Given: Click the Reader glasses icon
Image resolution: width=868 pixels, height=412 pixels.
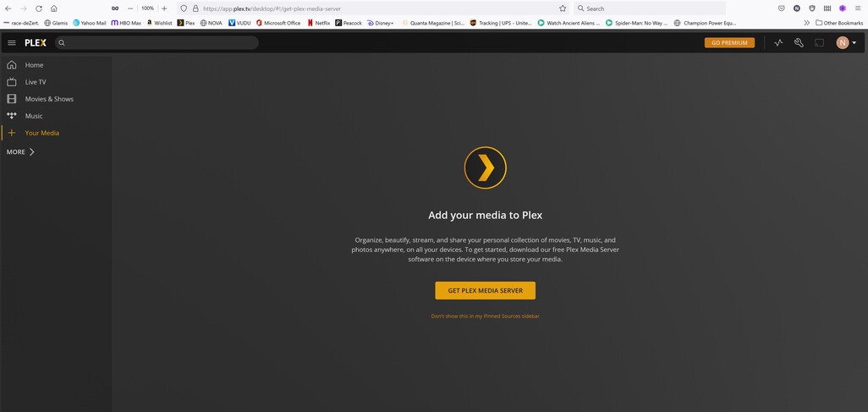Looking at the screenshot, I should 115,8.
